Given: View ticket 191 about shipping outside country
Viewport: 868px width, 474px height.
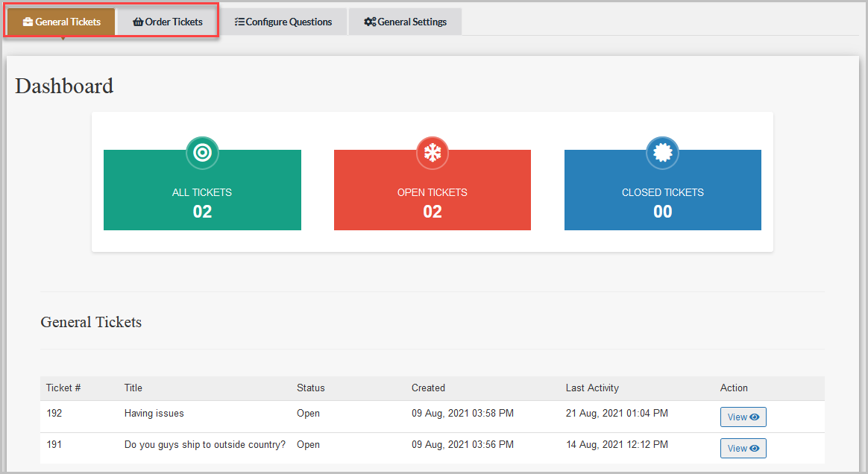Looking at the screenshot, I should coord(743,448).
